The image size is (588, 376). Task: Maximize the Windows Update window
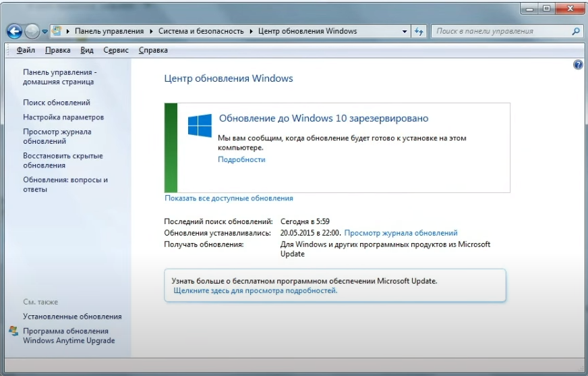coord(547,8)
